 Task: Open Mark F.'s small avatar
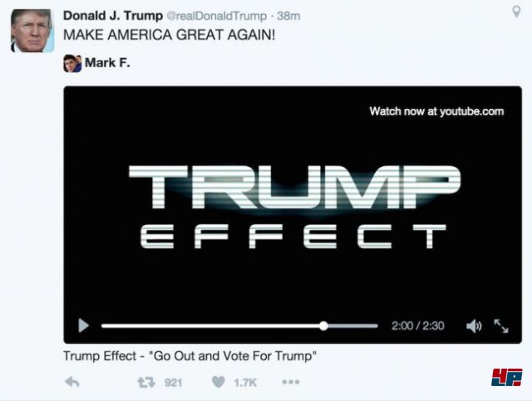[72, 63]
